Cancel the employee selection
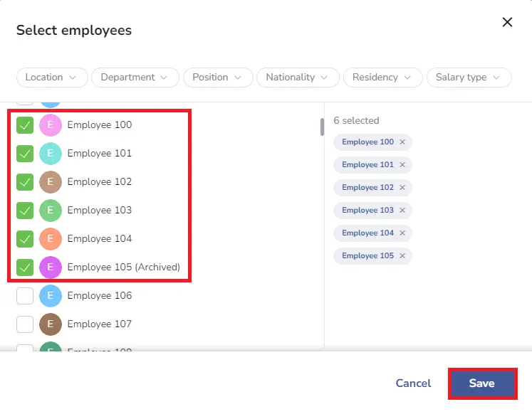The image size is (532, 419). point(413,383)
